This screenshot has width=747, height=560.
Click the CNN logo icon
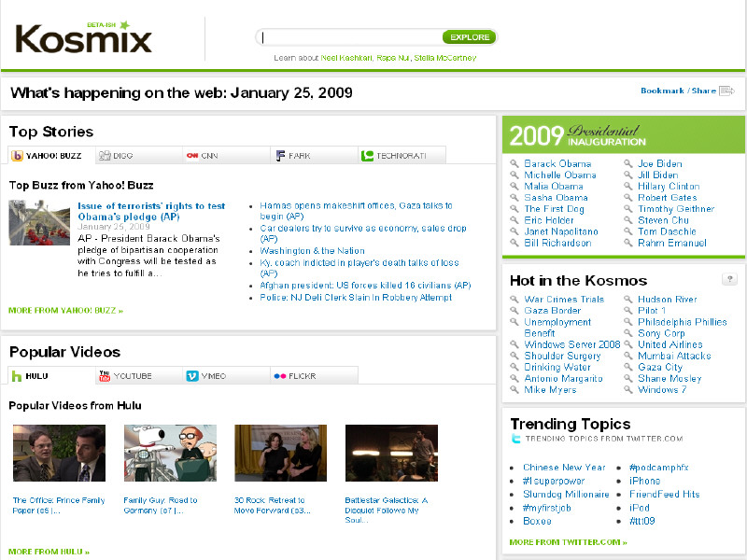click(192, 156)
